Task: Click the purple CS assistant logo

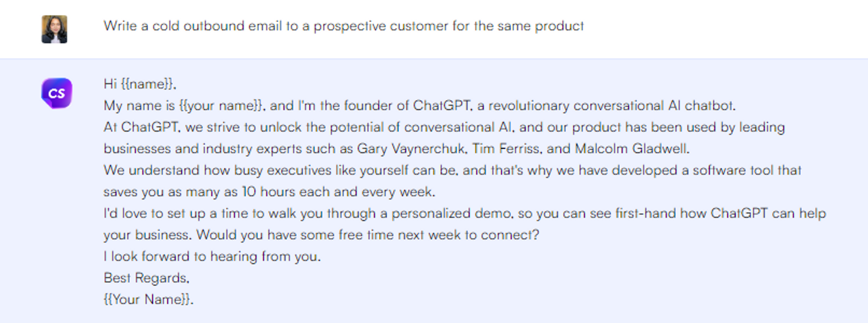Action: pos(57,93)
